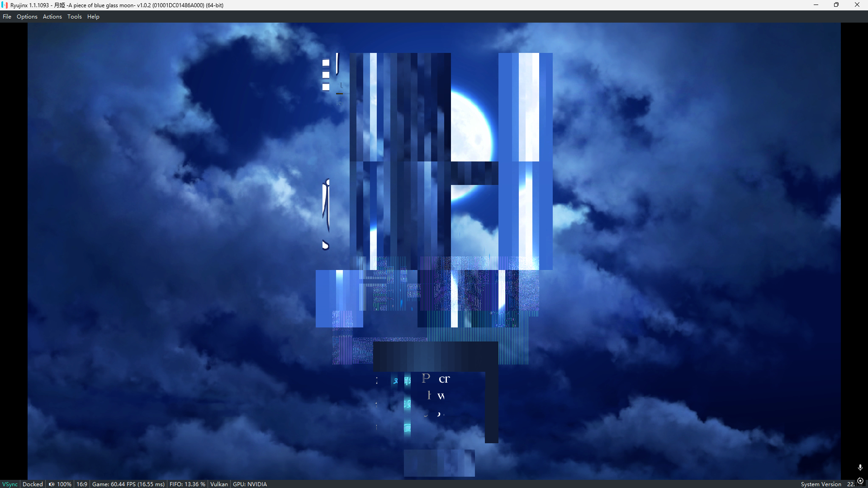This screenshot has width=868, height=488.
Task: Click the speaker icon in the status bar
Action: tap(52, 484)
